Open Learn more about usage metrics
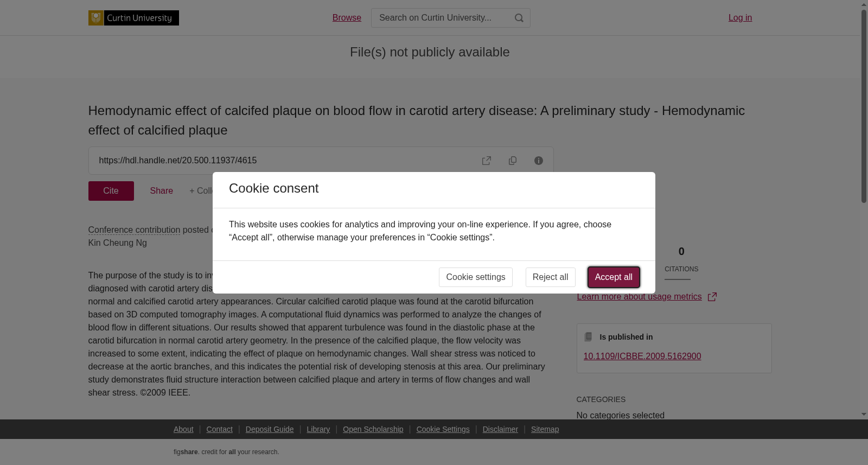The image size is (868, 465). point(639,297)
